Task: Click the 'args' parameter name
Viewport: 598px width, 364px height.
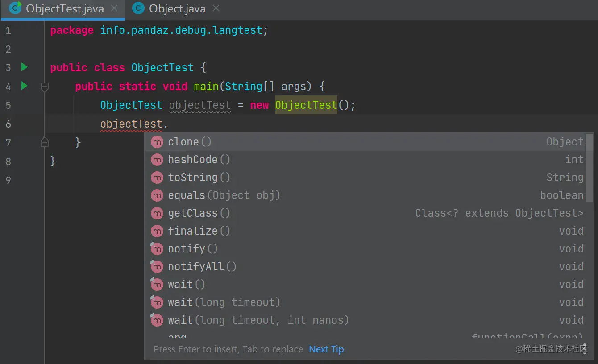Action: pyautogui.click(x=294, y=87)
